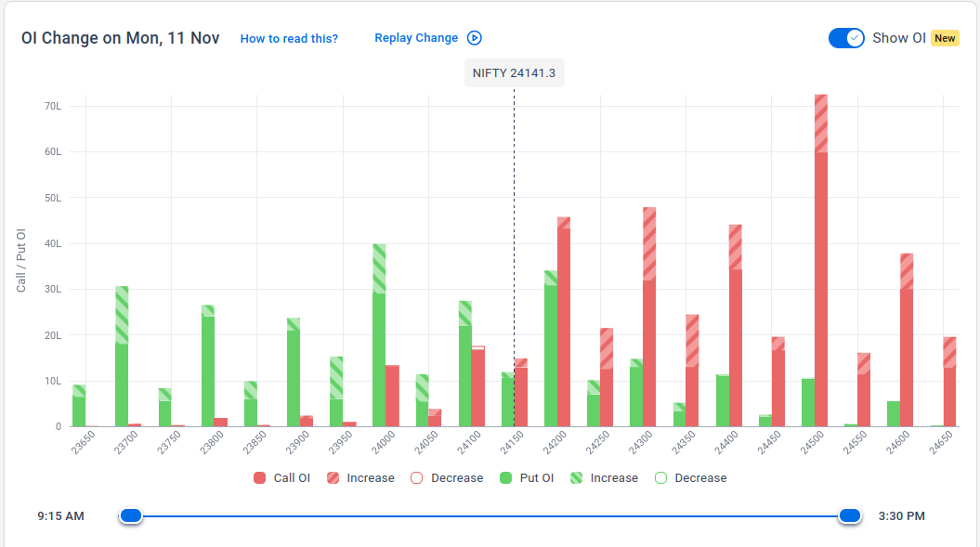Open the 'How to read this?' link
This screenshot has height=547, width=980.
click(x=289, y=39)
